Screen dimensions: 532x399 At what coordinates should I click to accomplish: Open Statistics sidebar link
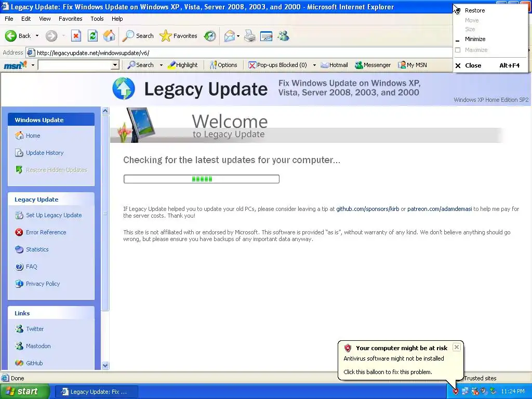pyautogui.click(x=32, y=249)
